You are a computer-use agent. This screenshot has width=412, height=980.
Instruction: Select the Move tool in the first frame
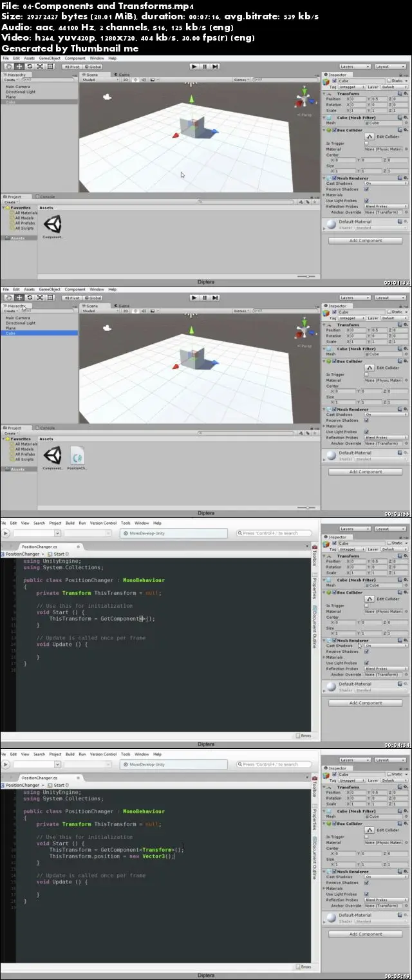[19, 66]
